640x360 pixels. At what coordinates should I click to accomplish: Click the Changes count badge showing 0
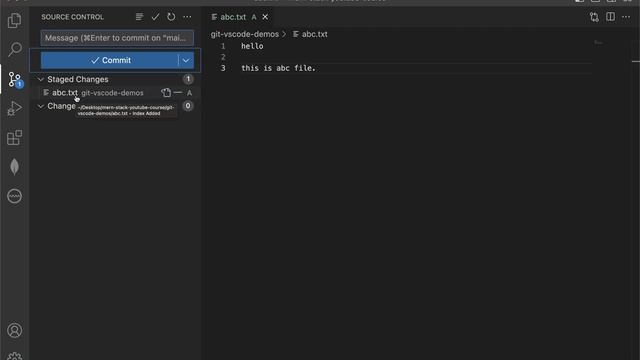(188, 106)
